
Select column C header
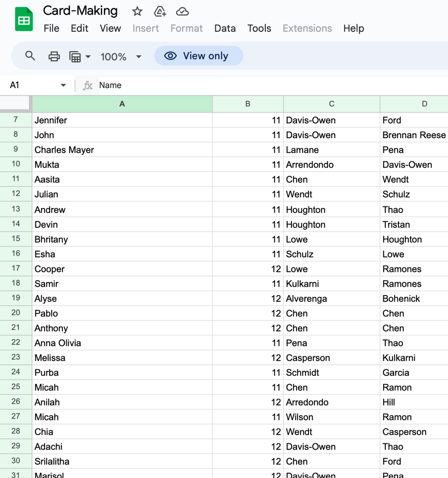click(x=332, y=104)
